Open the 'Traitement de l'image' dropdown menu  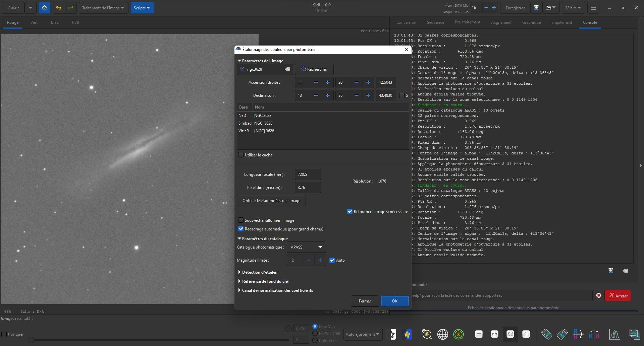tap(103, 8)
